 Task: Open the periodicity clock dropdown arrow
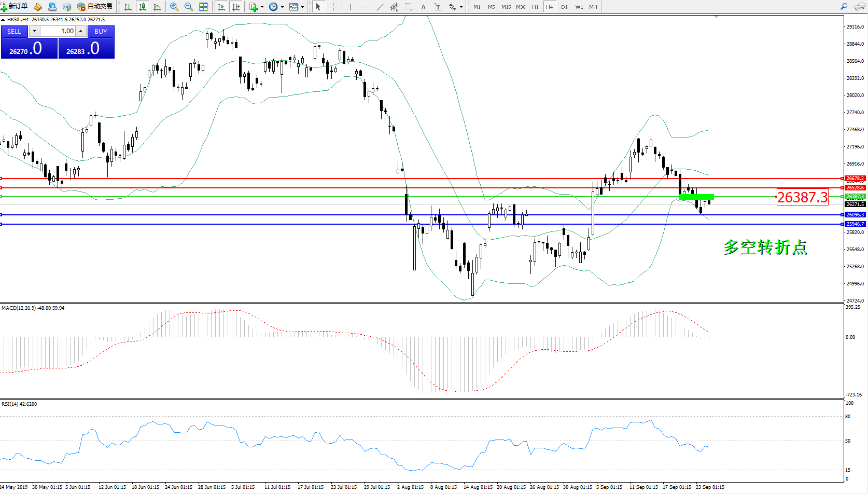click(x=282, y=7)
